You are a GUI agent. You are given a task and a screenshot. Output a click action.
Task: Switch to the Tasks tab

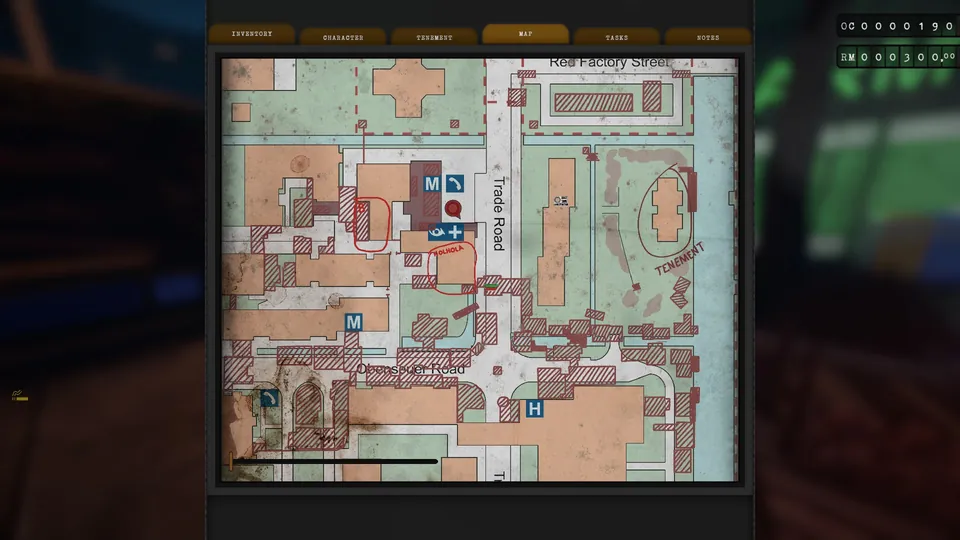(x=617, y=37)
